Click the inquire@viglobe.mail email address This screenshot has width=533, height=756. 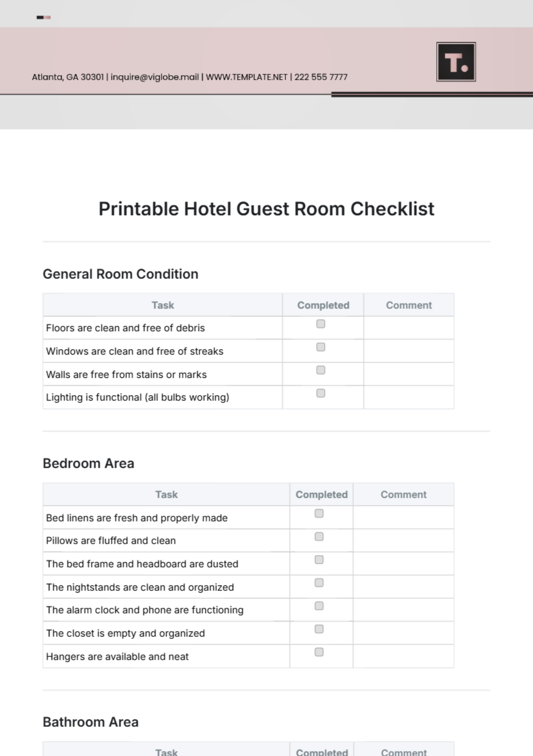pos(155,77)
